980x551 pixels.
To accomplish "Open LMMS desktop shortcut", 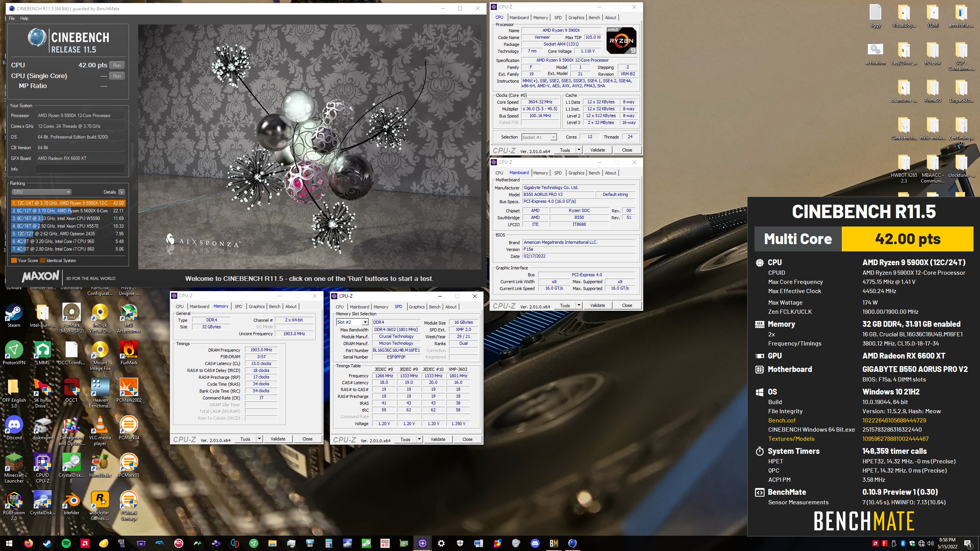I will [x=42, y=353].
